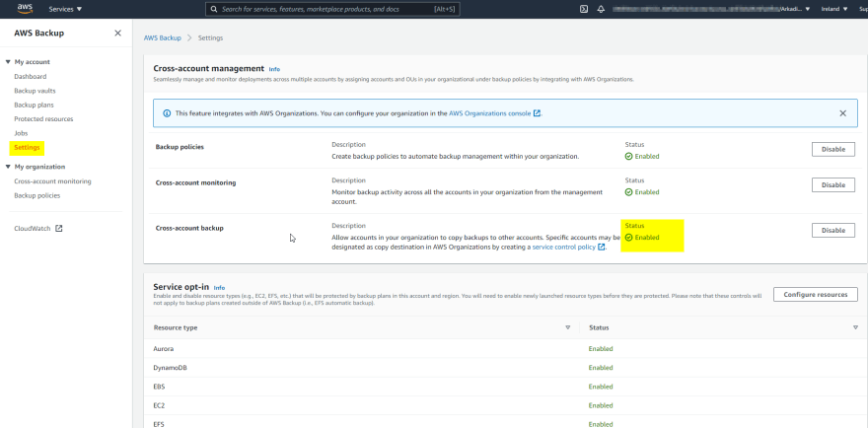Disable Cross-account backup
The height and width of the screenshot is (428, 868).
point(833,231)
